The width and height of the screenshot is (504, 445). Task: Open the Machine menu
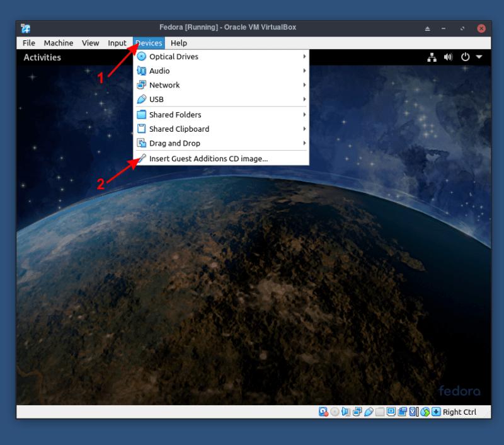(59, 43)
